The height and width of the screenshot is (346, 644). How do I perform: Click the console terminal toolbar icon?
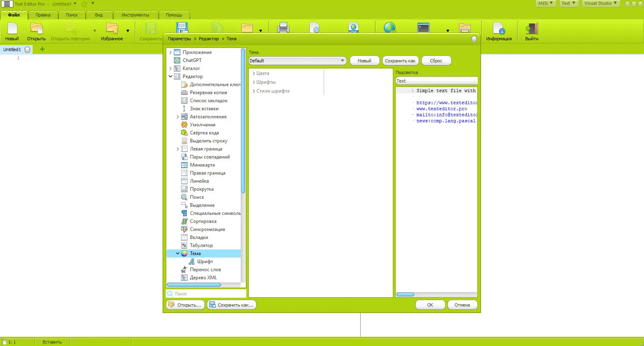(423, 28)
